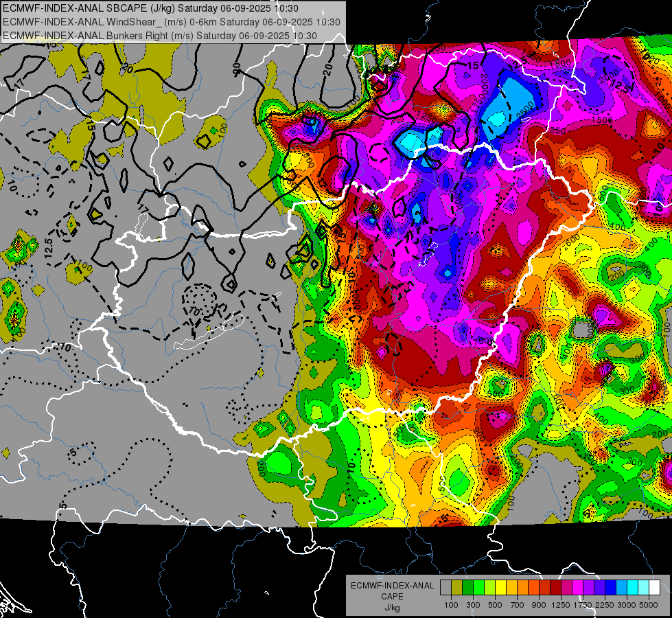Viewport: 672px width, 618px height.
Task: Select the pale cyan legend swatch before 5000
Action: (643, 588)
